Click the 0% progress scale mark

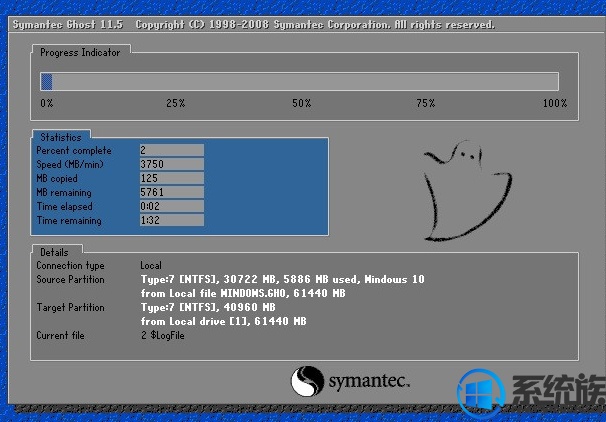(47, 103)
